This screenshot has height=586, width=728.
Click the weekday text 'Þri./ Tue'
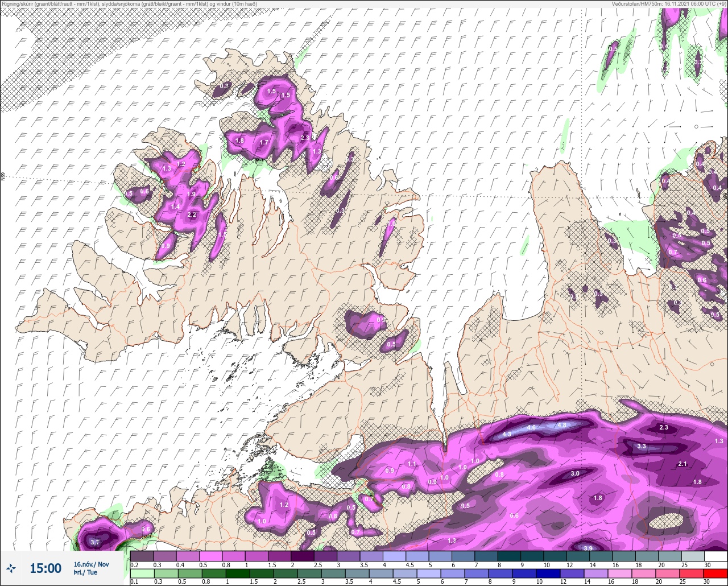tap(85, 573)
